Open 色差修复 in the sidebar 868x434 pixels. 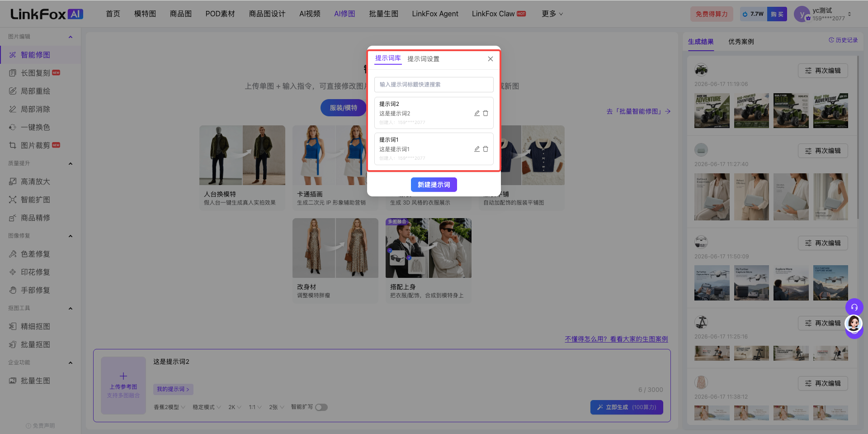(x=40, y=254)
